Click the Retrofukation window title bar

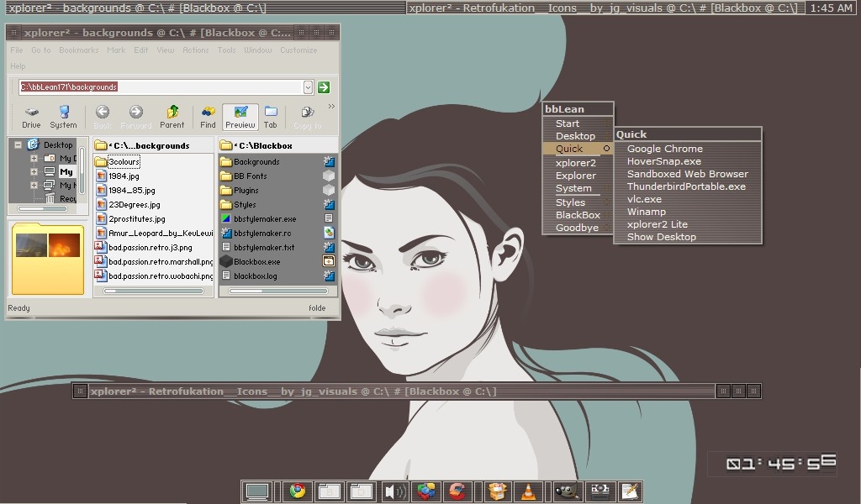coord(401,391)
